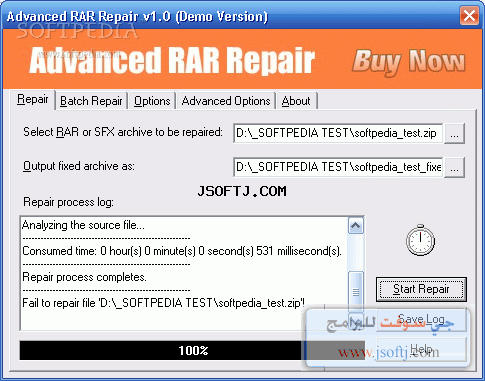
Task: Click 'Select RAR or SFX archive' label
Action: pos(123,132)
